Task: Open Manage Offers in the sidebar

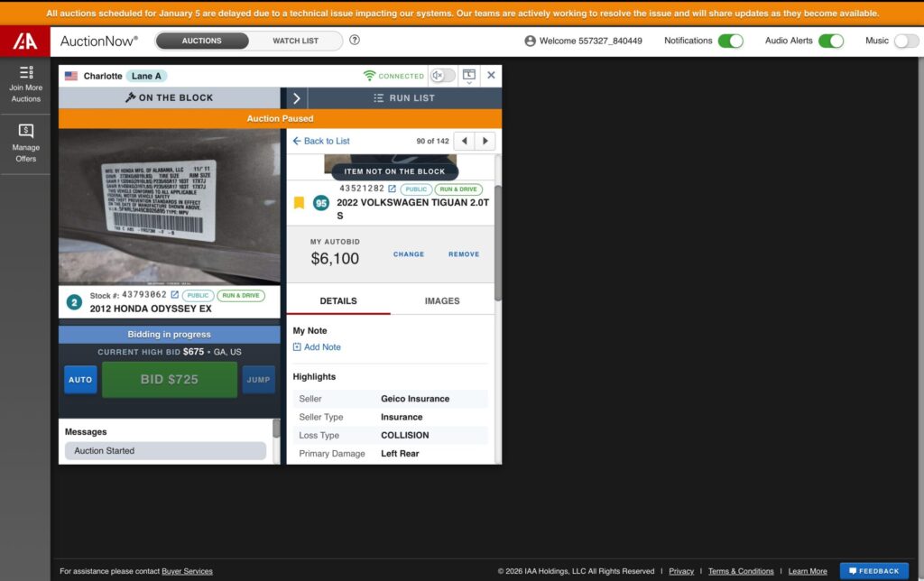Action: 26,143
